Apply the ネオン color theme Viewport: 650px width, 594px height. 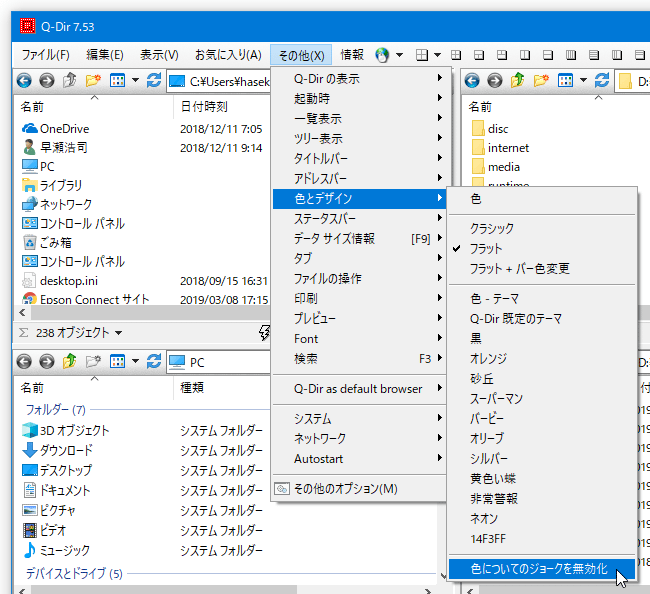[542, 519]
